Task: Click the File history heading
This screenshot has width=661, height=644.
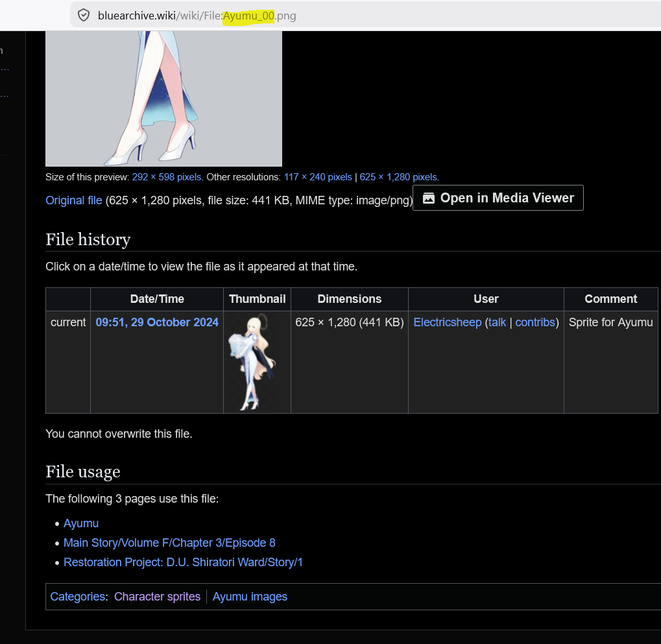Action: coord(88,239)
